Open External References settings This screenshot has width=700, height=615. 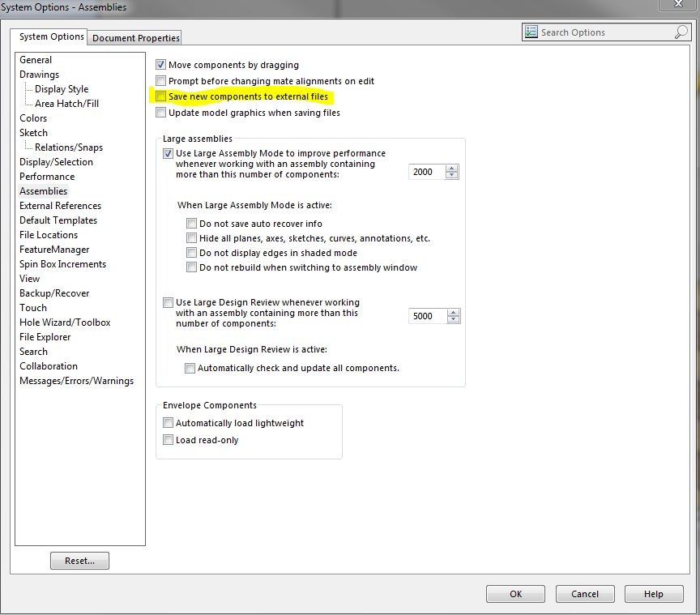[x=60, y=206]
